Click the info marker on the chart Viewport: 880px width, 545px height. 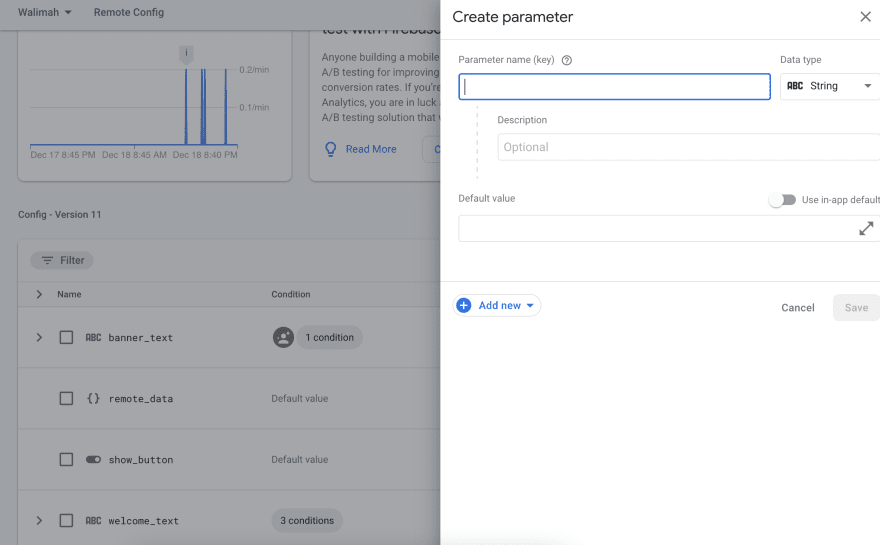pos(186,54)
